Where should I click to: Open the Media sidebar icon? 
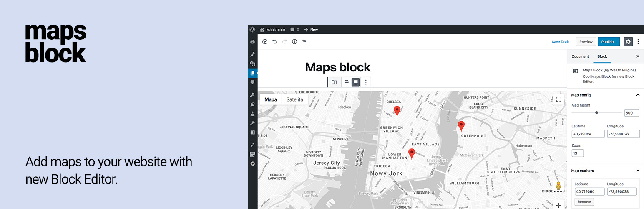pyautogui.click(x=252, y=64)
